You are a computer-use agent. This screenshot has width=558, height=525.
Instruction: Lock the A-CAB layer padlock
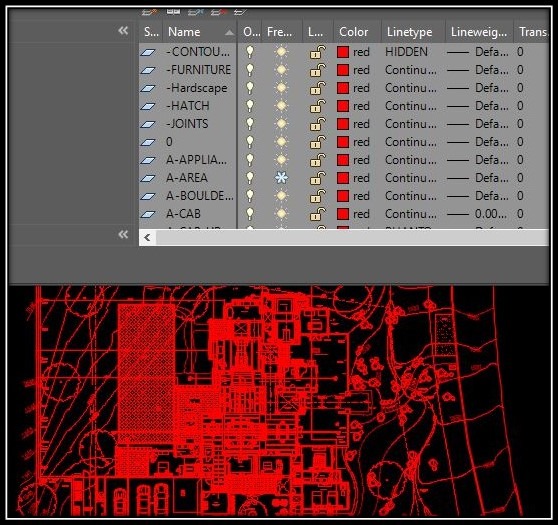[x=317, y=214]
